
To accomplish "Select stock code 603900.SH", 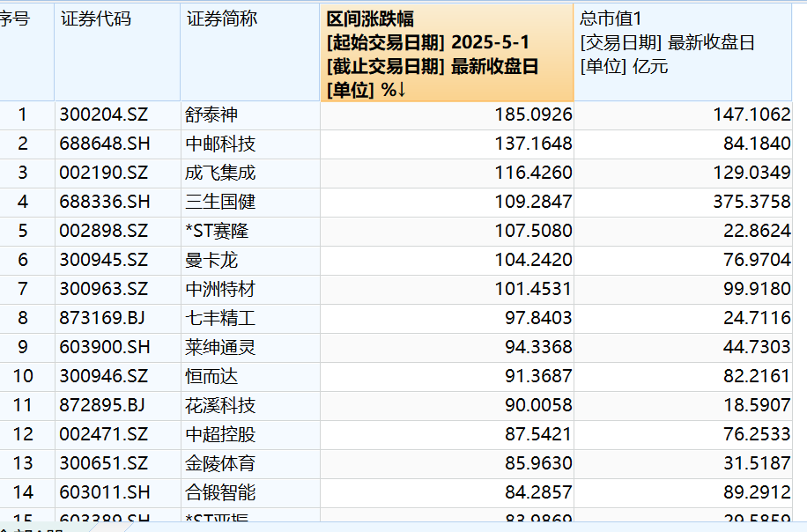I will (105, 347).
